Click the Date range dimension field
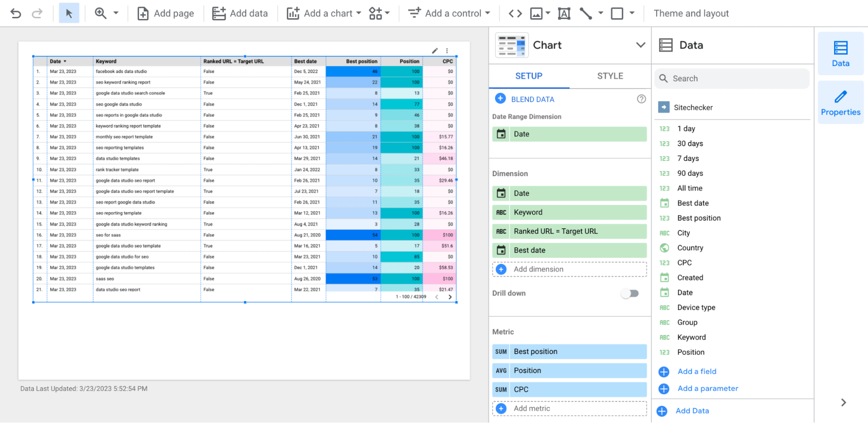Image resolution: width=868 pixels, height=423 pixels. click(569, 134)
